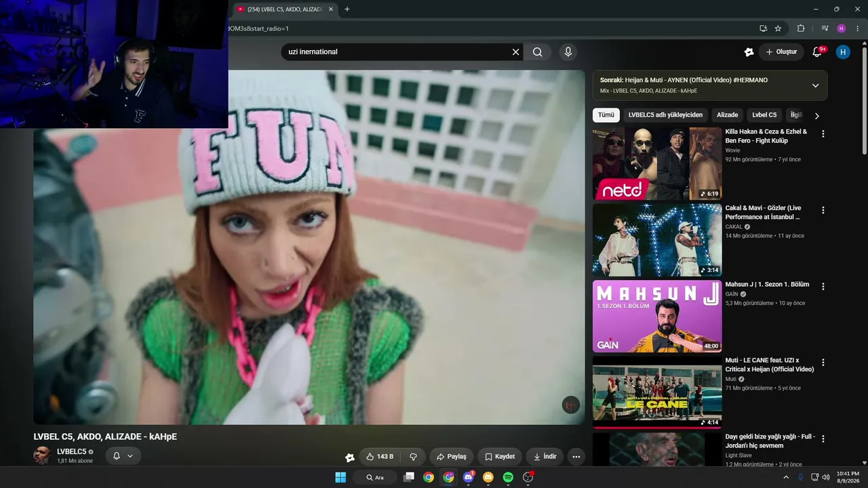Image resolution: width=868 pixels, height=488 pixels.
Task: Click the LE CANE thumbnail
Action: tap(657, 392)
